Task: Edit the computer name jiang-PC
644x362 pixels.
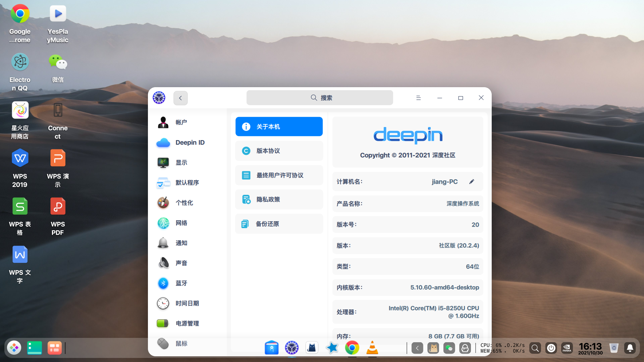Action: tap(472, 181)
